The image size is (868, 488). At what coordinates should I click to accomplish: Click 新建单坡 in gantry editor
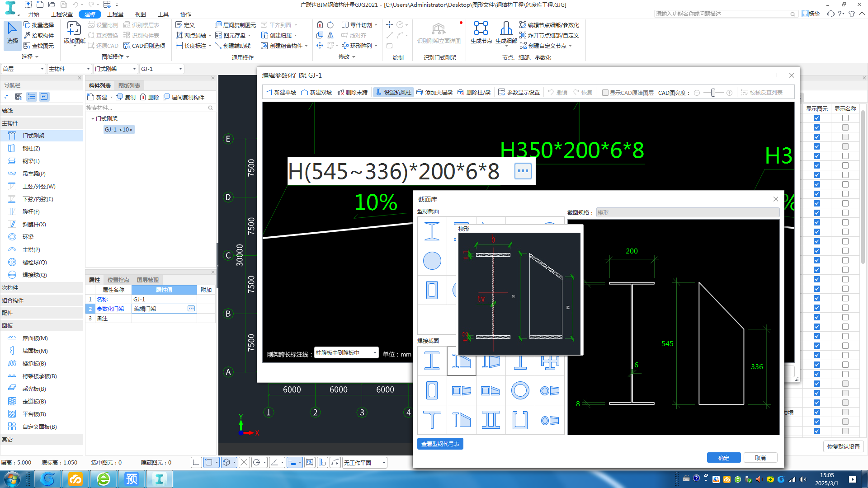point(281,92)
